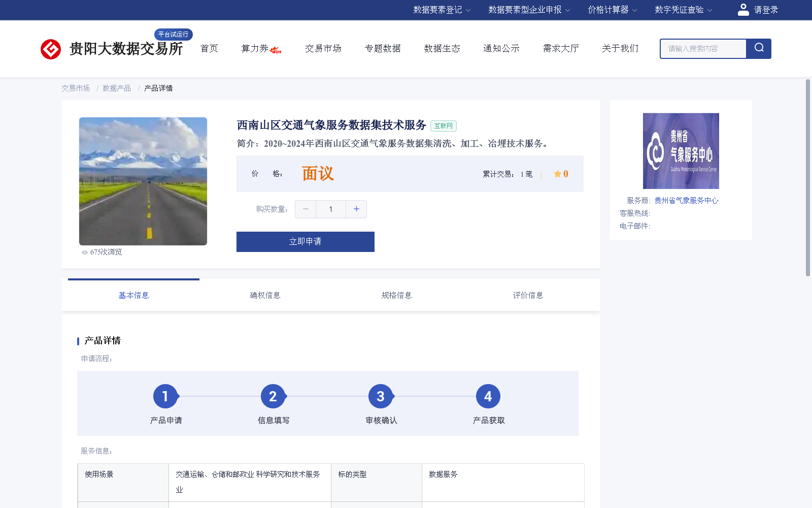Click step 4 circle 产品获取
This screenshot has height=508, width=812.
coord(488,396)
